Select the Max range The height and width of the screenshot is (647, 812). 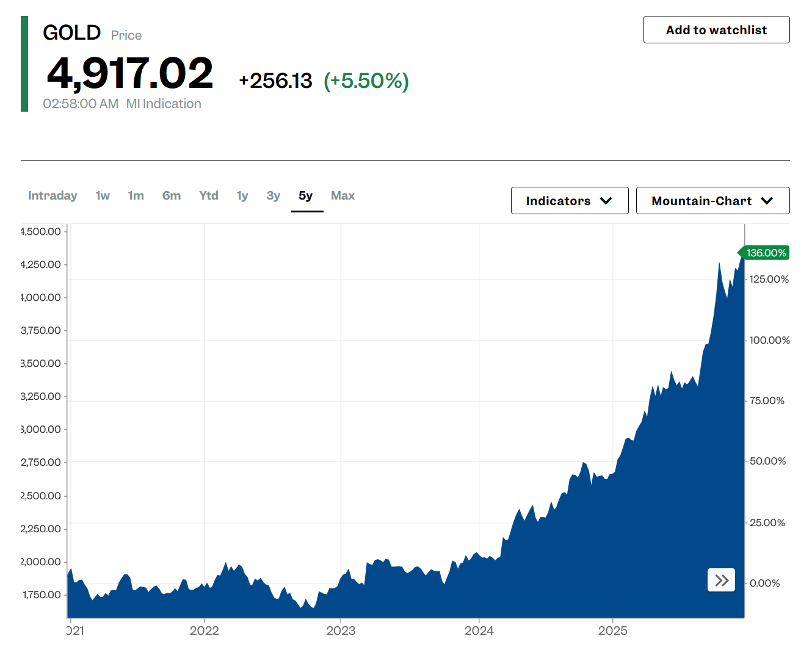coord(343,195)
